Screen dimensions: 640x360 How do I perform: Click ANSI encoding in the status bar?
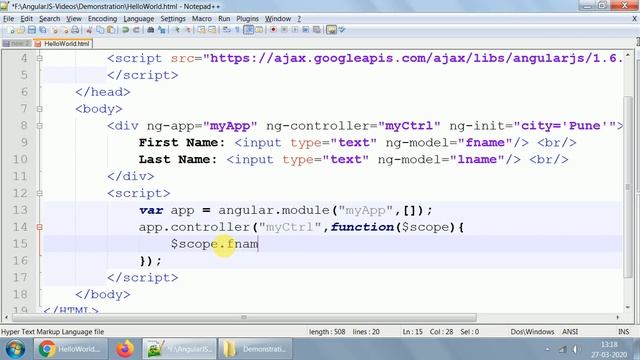click(570, 332)
